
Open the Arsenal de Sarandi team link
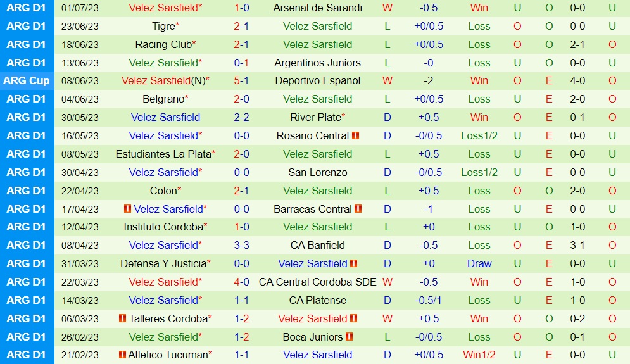tap(317, 8)
